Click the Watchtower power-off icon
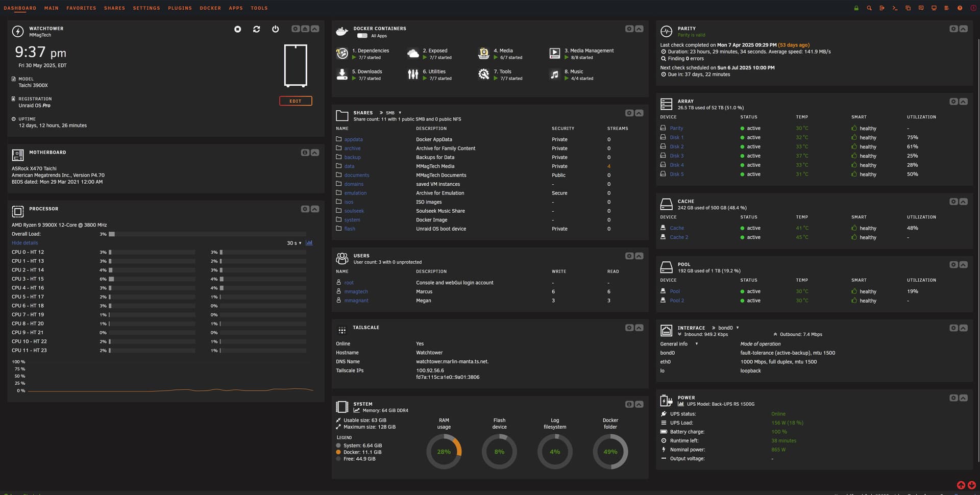Screen dimensions: 980x495 (x=276, y=29)
